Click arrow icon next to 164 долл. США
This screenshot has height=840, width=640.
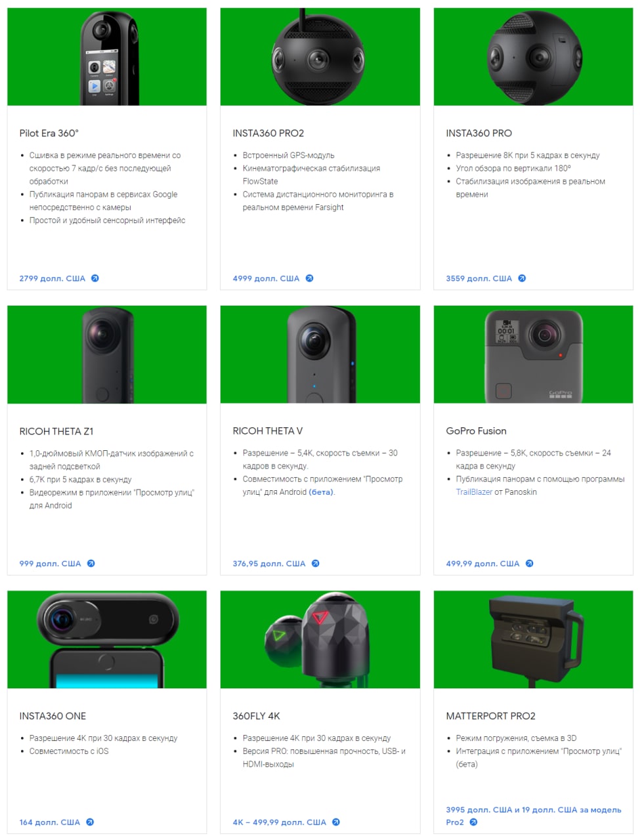pyautogui.click(x=90, y=822)
